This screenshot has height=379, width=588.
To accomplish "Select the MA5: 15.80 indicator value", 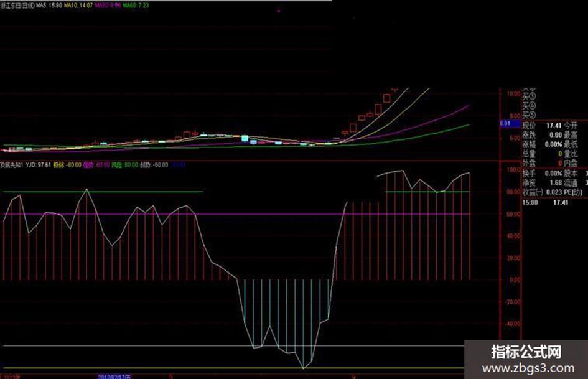I will point(49,6).
